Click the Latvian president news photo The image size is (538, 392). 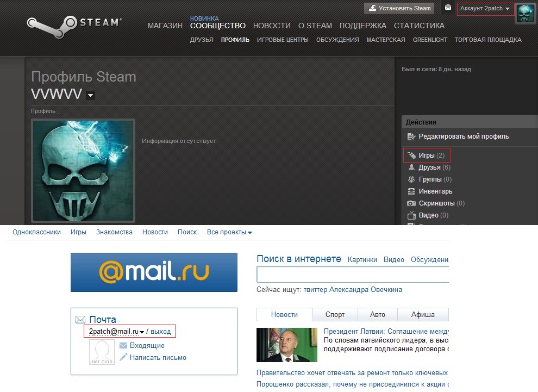pos(287,345)
